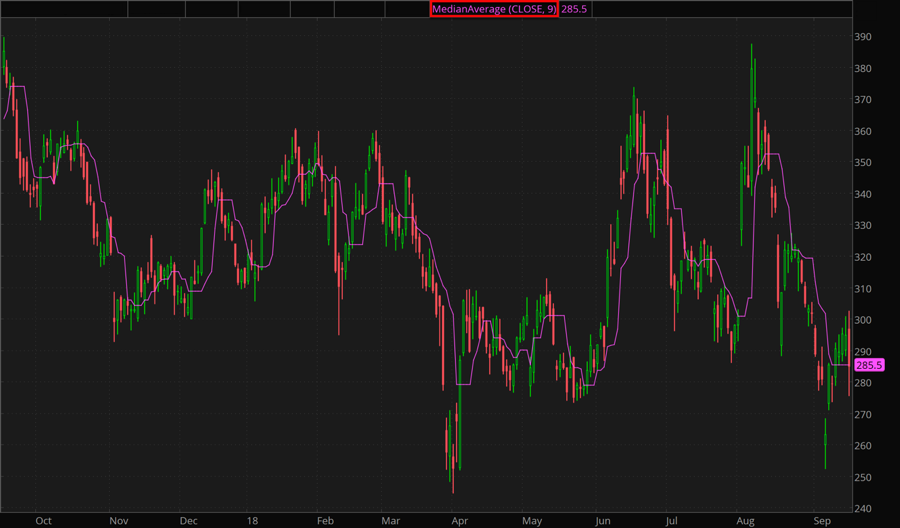Click the Dec label on the time axis
The width and height of the screenshot is (900, 528).
[x=188, y=521]
